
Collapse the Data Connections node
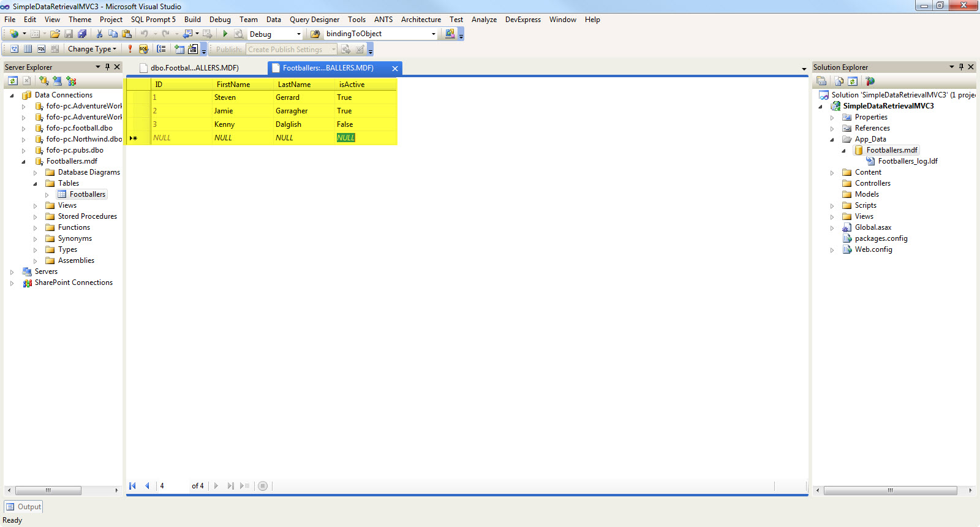coord(12,96)
